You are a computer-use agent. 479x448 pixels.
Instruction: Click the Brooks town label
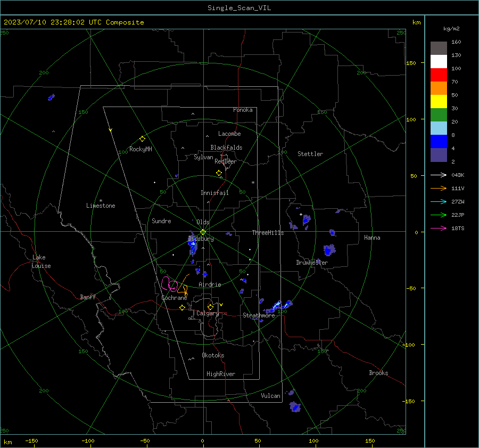tap(378, 373)
